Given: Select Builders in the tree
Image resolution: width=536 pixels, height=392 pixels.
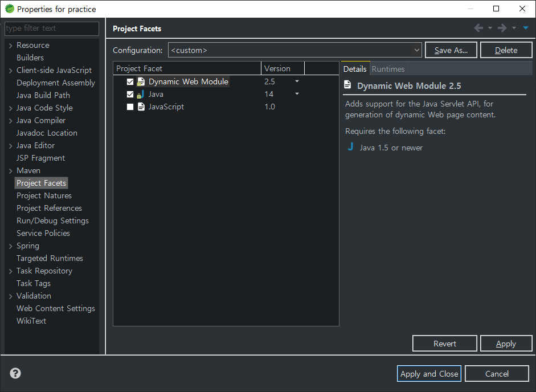Looking at the screenshot, I should [x=30, y=58].
